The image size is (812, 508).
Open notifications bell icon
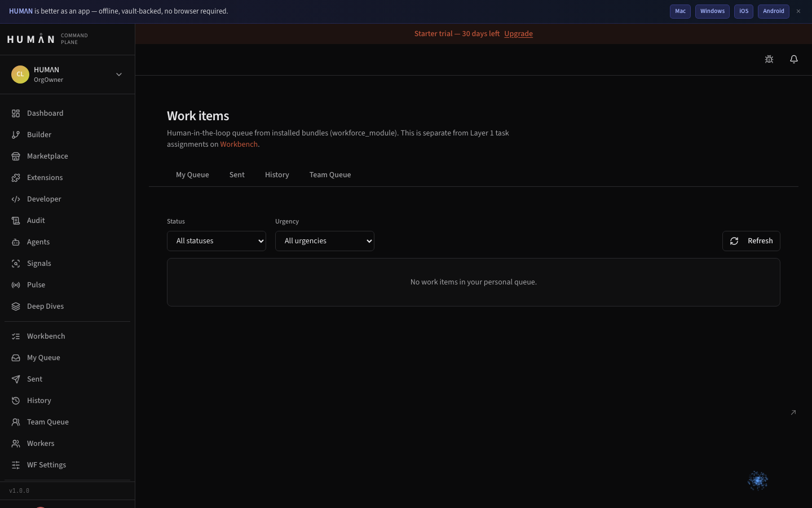(x=794, y=59)
